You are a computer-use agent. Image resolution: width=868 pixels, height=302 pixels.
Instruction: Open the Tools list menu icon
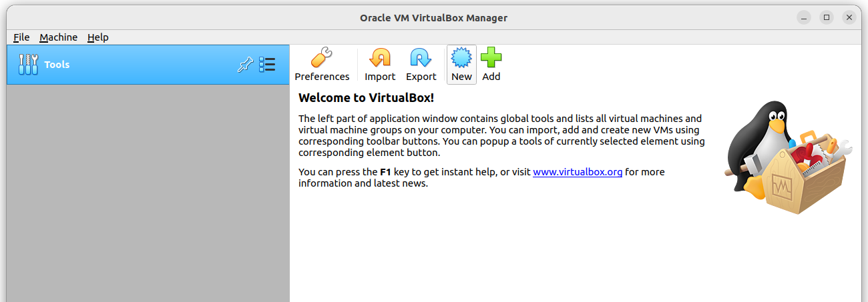(267, 65)
